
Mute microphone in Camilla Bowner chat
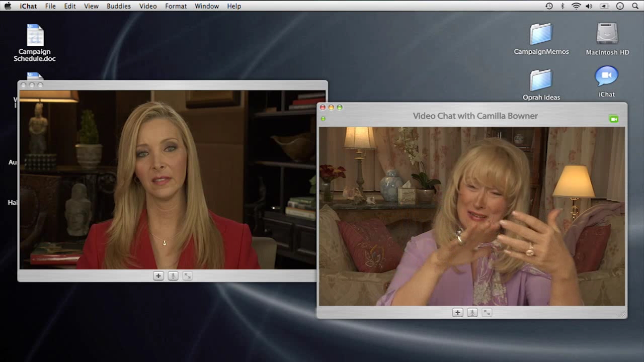click(x=472, y=313)
